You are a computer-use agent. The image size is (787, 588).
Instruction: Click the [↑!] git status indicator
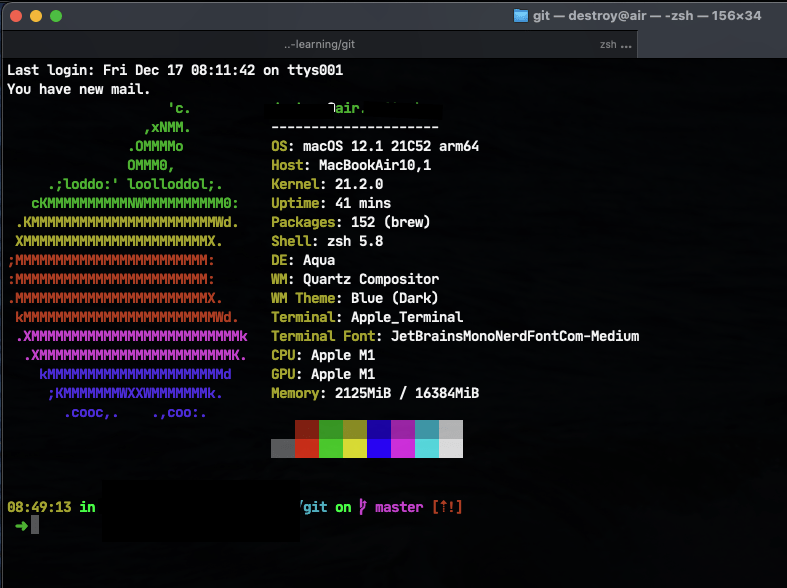447,507
